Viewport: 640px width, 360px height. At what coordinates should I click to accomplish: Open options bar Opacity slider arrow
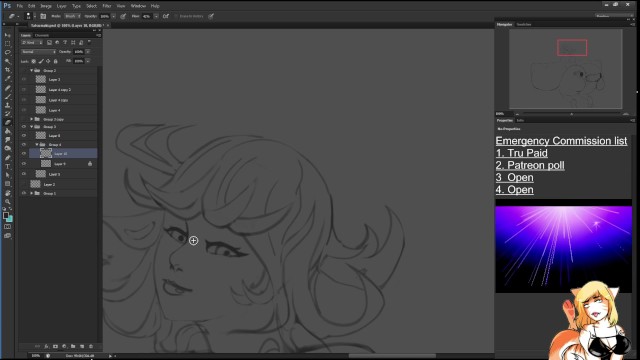113,16
